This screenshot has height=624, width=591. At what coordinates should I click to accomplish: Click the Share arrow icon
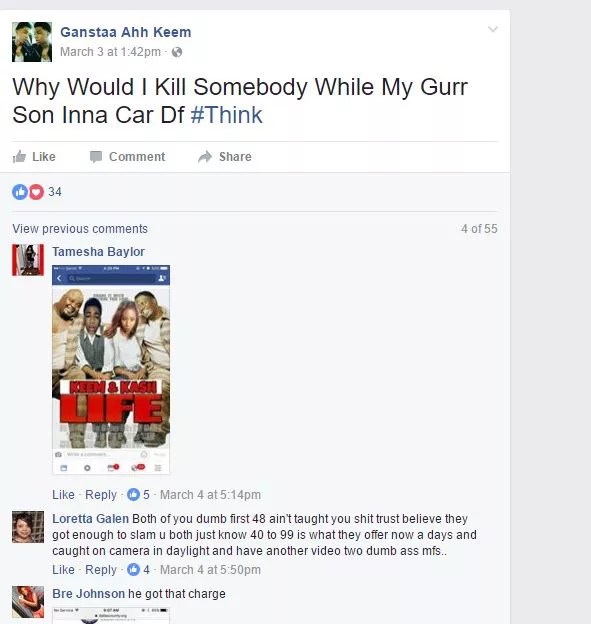pyautogui.click(x=205, y=156)
